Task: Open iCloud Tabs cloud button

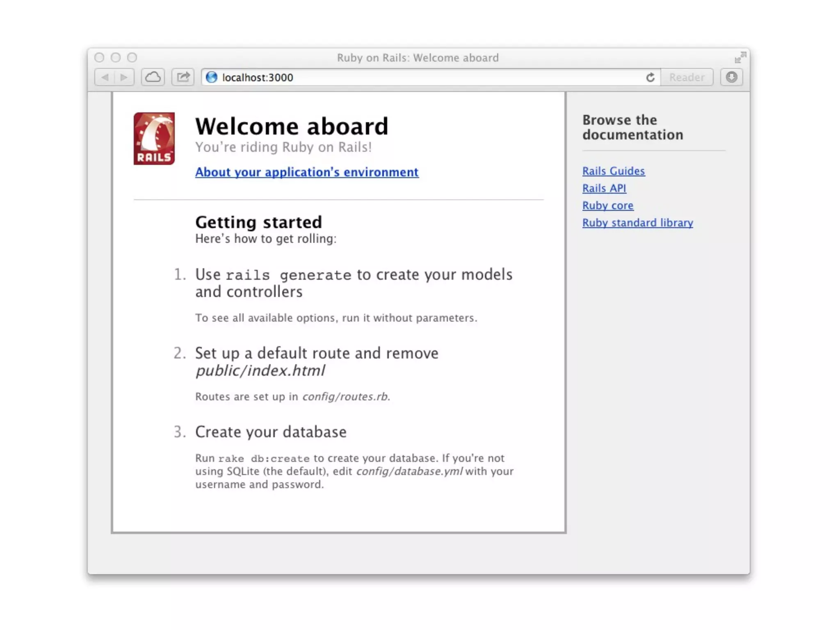Action: tap(153, 77)
